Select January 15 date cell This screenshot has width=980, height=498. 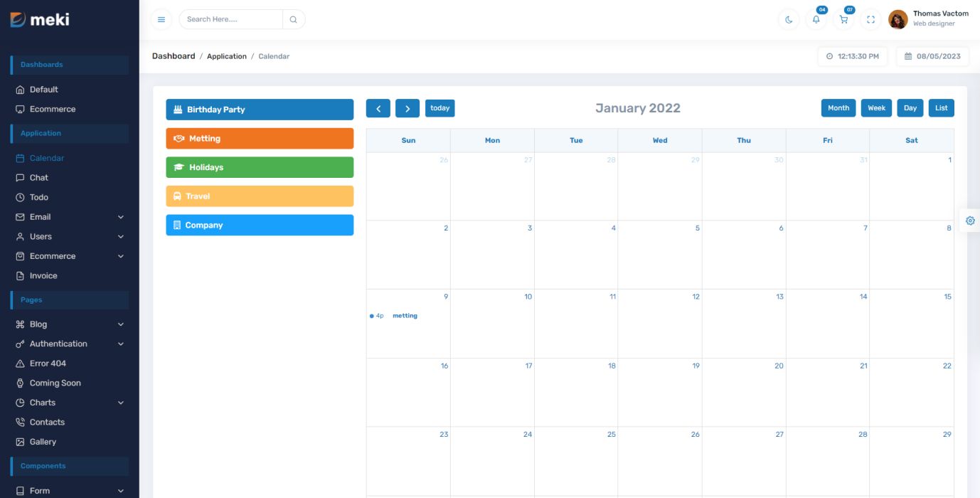(x=912, y=324)
